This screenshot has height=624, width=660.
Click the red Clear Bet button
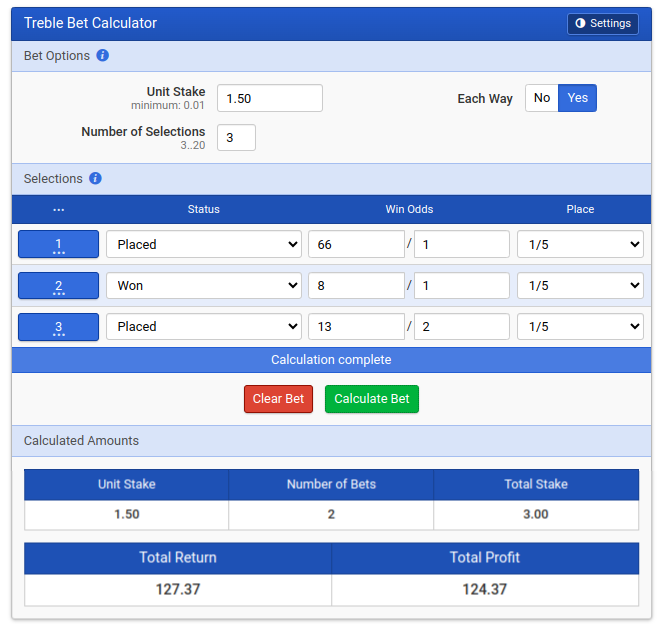pos(278,399)
